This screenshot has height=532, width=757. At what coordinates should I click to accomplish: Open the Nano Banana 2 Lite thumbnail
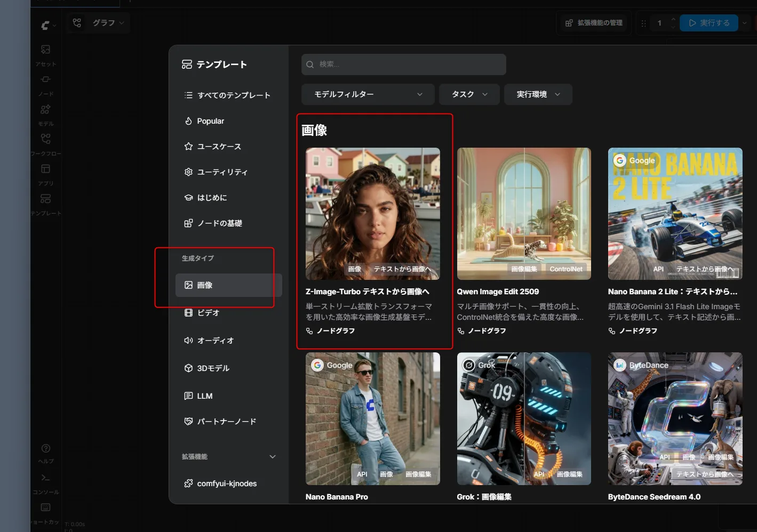(675, 214)
